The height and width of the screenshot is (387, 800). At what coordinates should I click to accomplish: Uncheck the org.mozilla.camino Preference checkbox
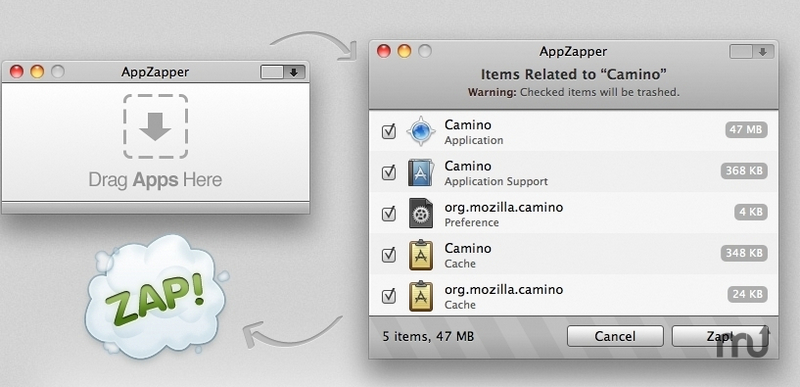tap(389, 214)
